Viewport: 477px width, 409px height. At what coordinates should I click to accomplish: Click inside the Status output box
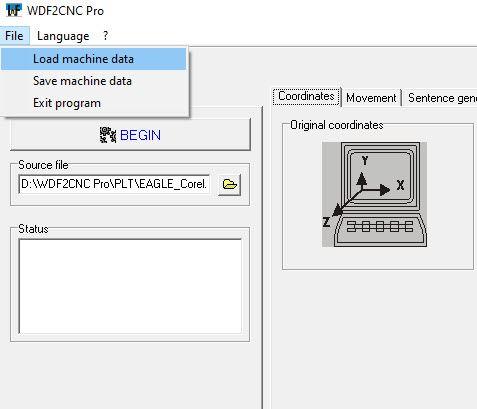coord(130,286)
